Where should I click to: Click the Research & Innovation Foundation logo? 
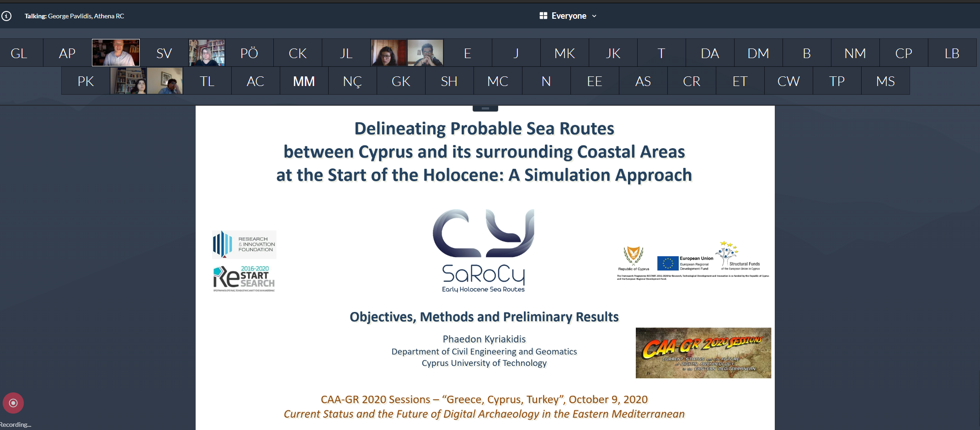[244, 244]
